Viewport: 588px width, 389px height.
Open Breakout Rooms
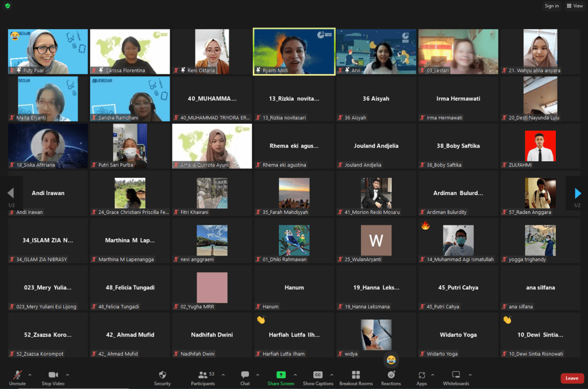[356, 375]
